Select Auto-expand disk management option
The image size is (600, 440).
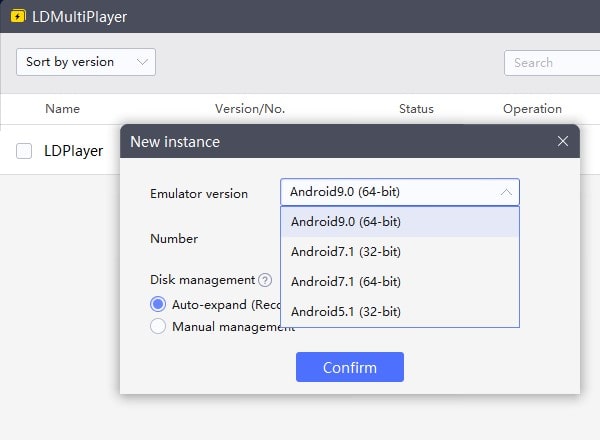pyautogui.click(x=158, y=305)
